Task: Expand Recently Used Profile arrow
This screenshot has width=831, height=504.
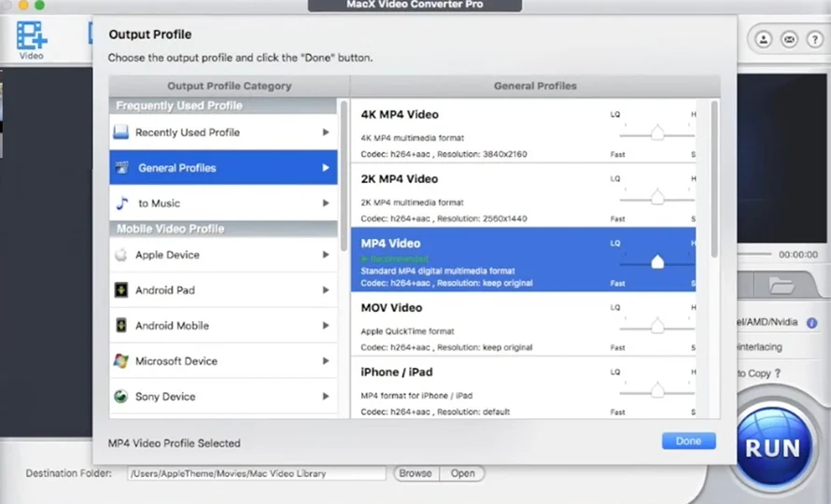Action: pyautogui.click(x=326, y=132)
